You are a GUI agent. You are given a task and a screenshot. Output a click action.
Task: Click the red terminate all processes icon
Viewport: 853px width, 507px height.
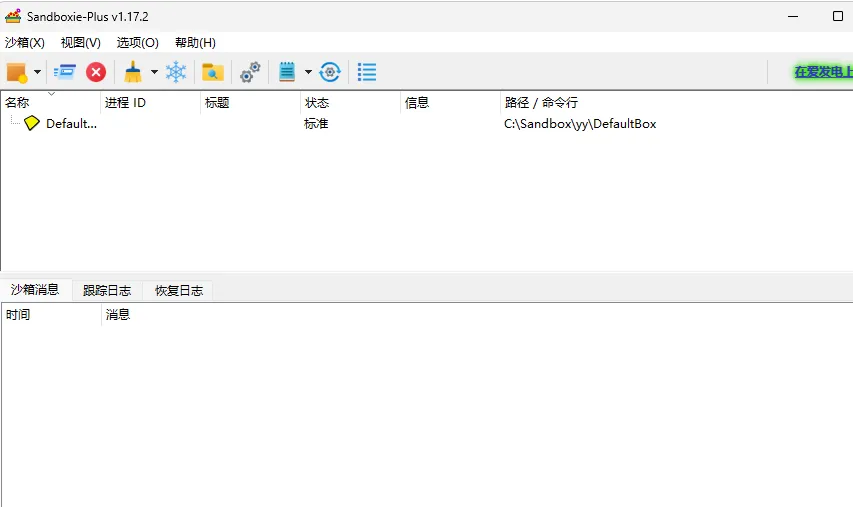tap(96, 72)
